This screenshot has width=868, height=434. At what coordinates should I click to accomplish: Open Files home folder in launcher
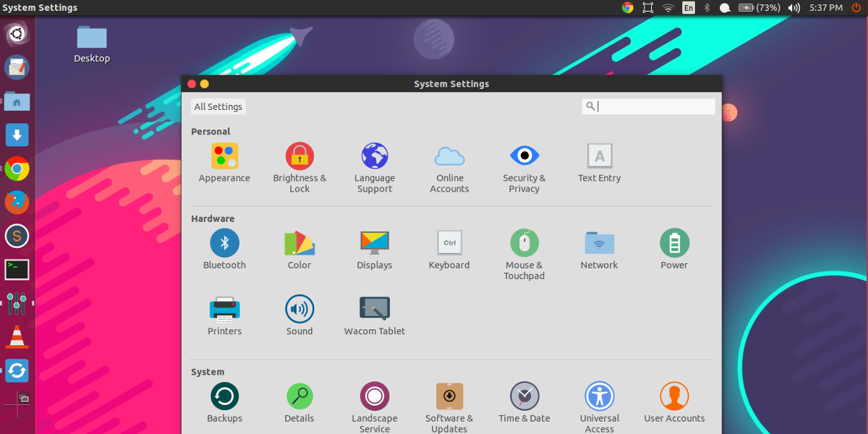click(17, 101)
